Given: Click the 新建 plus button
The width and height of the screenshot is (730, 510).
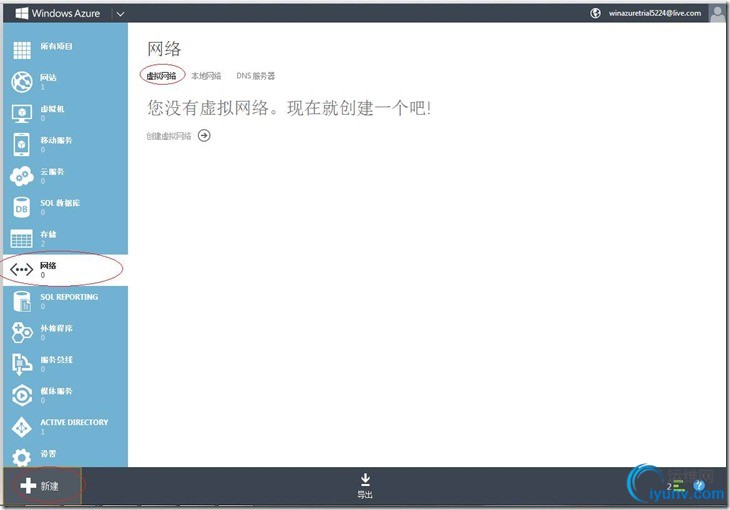Looking at the screenshot, I should point(40,486).
